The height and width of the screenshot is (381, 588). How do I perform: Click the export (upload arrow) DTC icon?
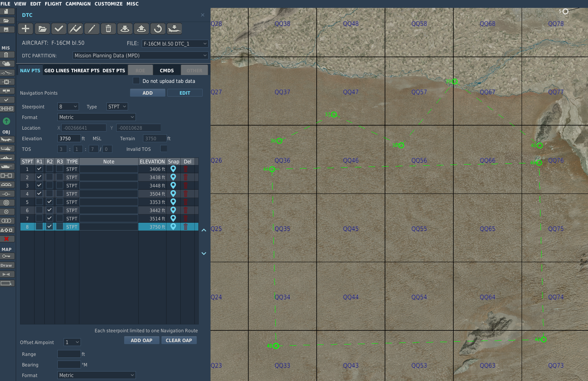tap(141, 29)
